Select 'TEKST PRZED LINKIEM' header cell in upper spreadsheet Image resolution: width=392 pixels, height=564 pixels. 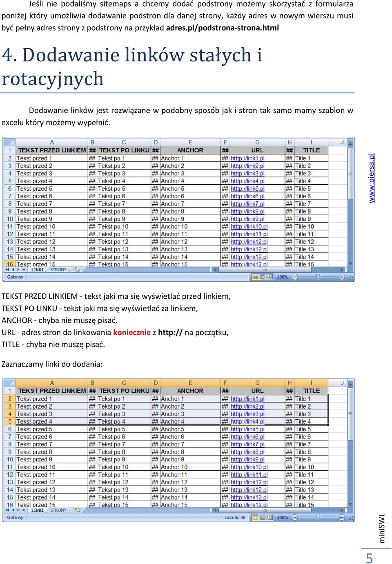(x=52, y=150)
